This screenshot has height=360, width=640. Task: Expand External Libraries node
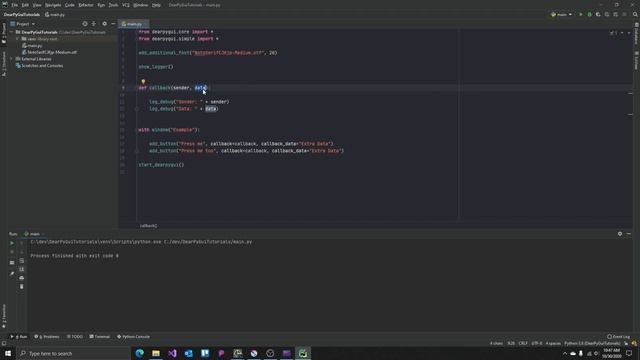click(x=11, y=59)
